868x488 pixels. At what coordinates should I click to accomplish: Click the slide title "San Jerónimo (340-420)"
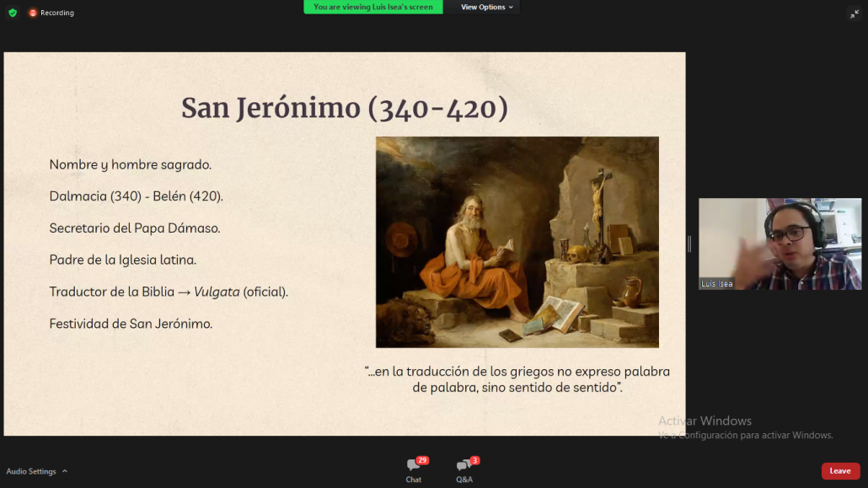click(345, 108)
